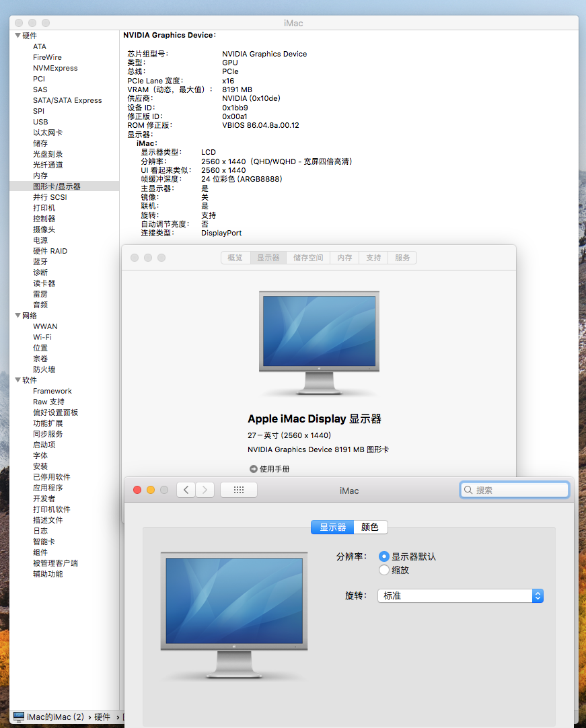Click 硬件 segment in path bar
Screen dimensions: 586x728
[x=102, y=717]
